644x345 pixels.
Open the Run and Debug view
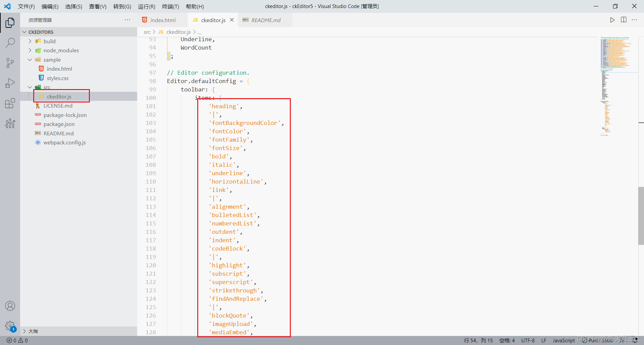click(10, 83)
